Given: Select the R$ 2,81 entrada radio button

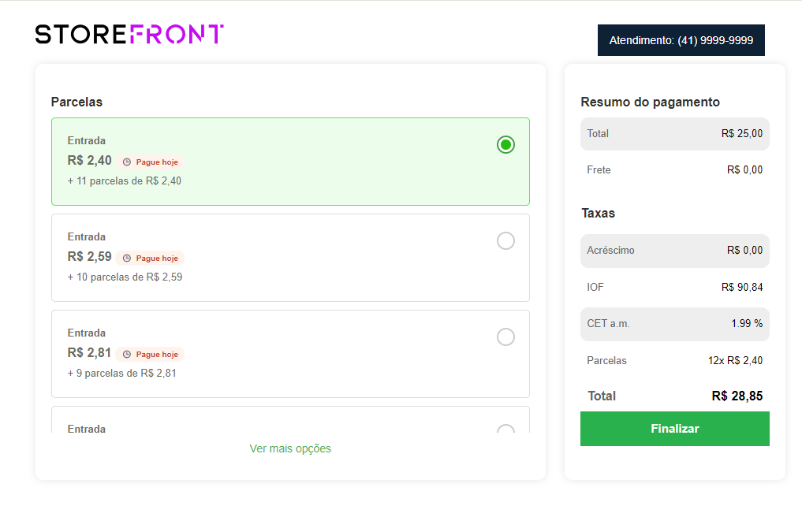Looking at the screenshot, I should (505, 337).
